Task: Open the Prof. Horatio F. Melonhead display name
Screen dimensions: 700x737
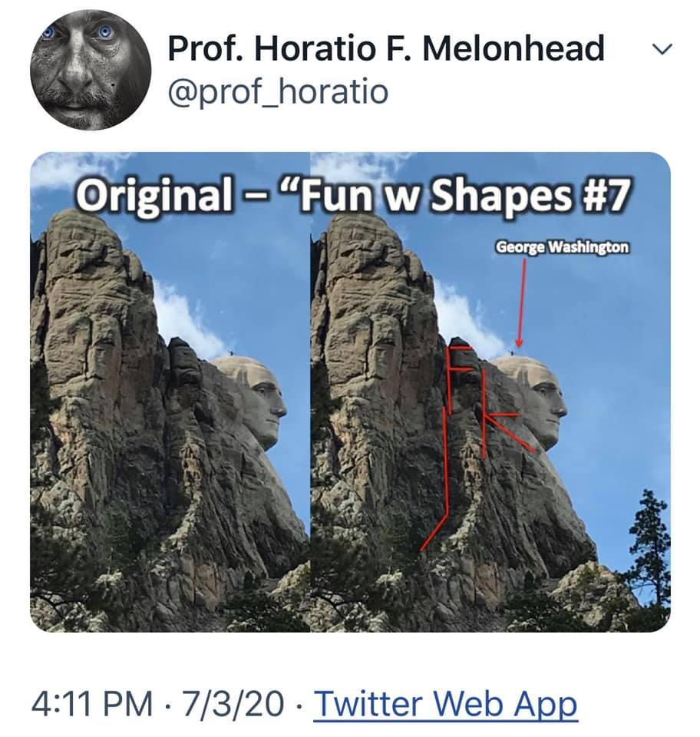Action: point(385,49)
